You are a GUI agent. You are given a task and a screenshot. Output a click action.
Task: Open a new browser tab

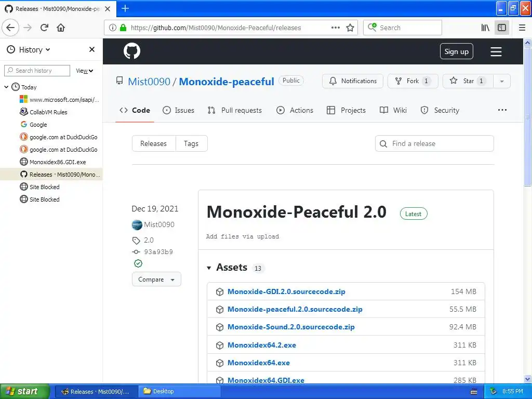coord(125,8)
